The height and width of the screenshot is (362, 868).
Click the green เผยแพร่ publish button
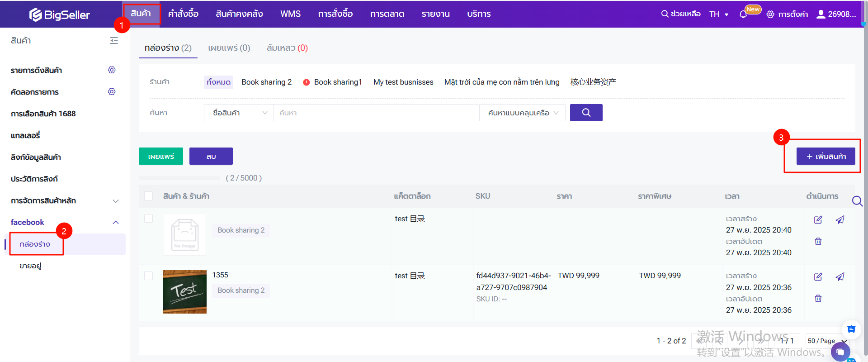pyautogui.click(x=161, y=156)
